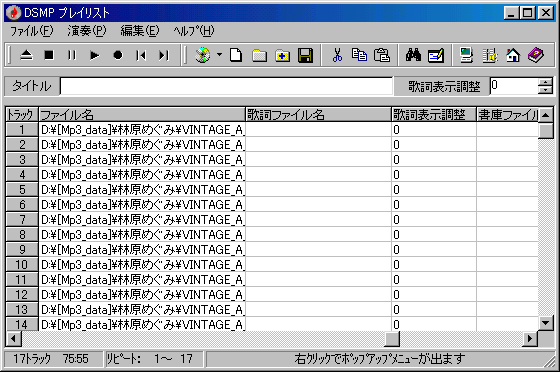Select track row number 1

coord(22,130)
